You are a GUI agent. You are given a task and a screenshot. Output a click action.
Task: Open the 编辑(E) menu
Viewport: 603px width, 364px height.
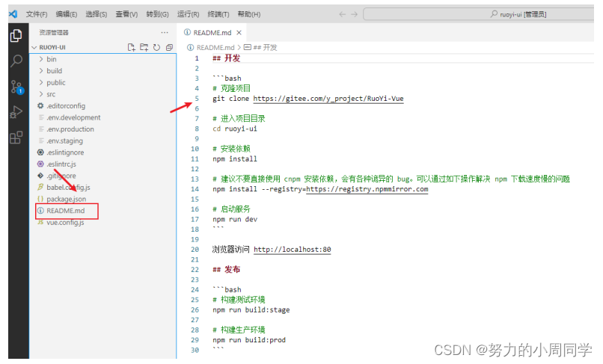tap(67, 14)
